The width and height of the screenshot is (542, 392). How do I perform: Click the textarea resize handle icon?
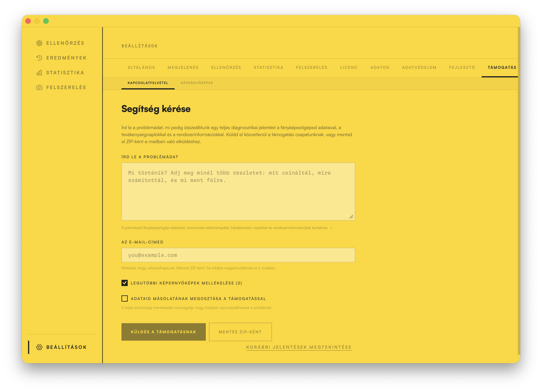(351, 217)
